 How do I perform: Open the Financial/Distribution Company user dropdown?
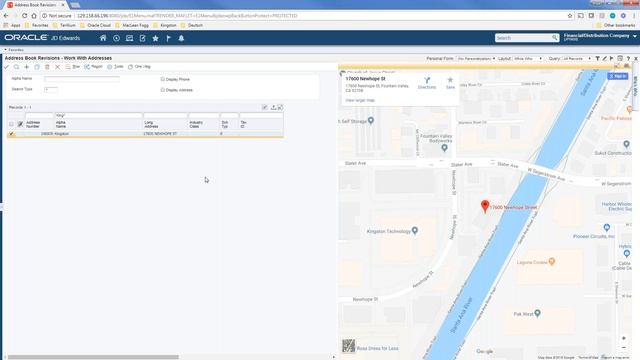click(x=600, y=37)
